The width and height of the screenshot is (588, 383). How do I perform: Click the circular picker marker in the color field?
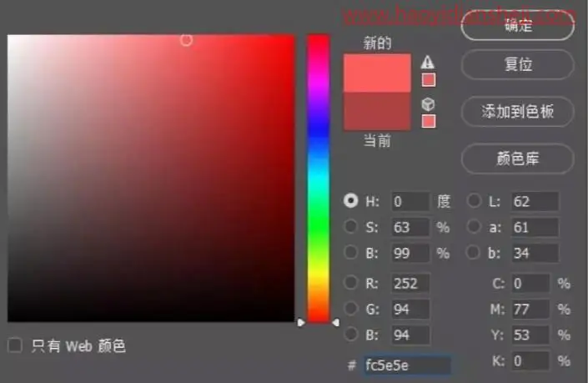tap(186, 40)
